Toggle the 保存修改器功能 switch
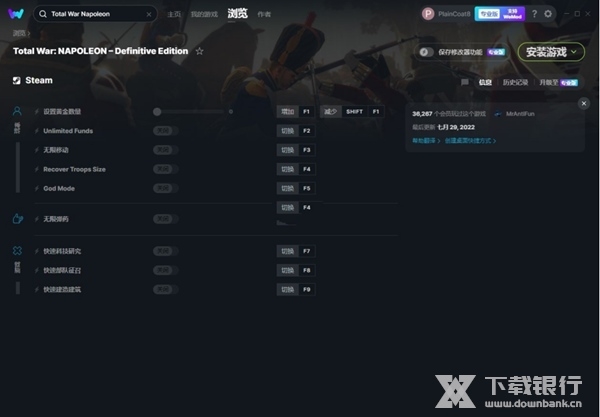Viewport: 600px width, 417px height. coord(426,52)
